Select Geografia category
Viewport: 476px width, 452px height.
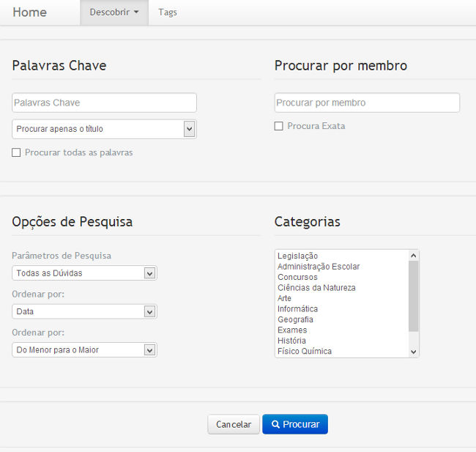click(x=295, y=319)
